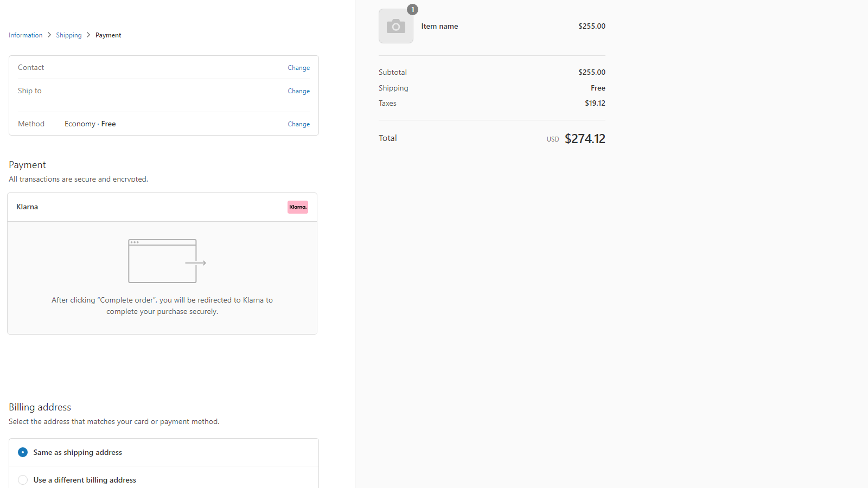Screen dimensions: 868x488
Task: Click the Billing address section heading
Action: (x=40, y=407)
